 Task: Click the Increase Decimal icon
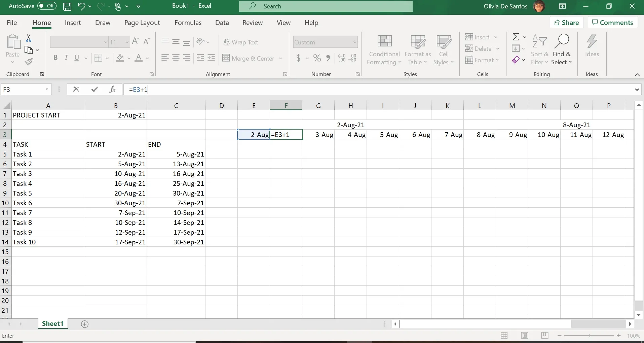[341, 58]
